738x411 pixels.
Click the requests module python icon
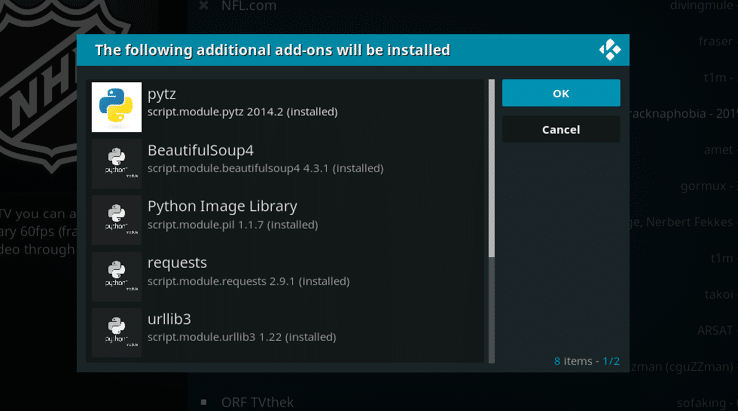pos(117,276)
